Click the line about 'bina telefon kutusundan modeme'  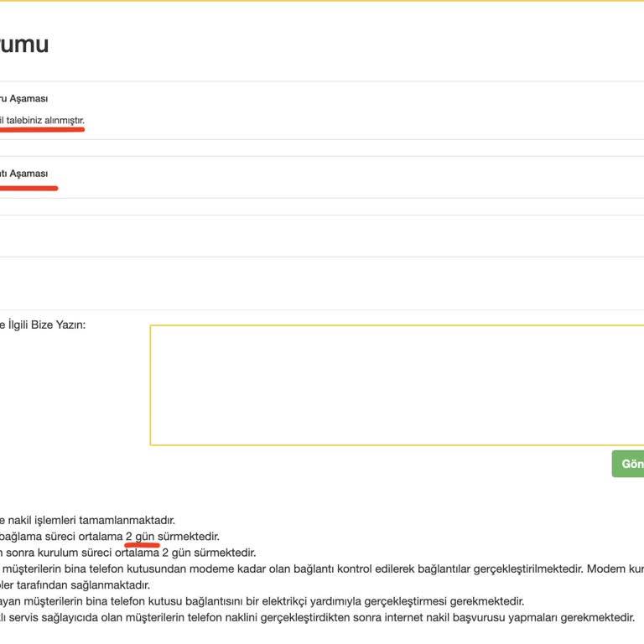click(322, 569)
